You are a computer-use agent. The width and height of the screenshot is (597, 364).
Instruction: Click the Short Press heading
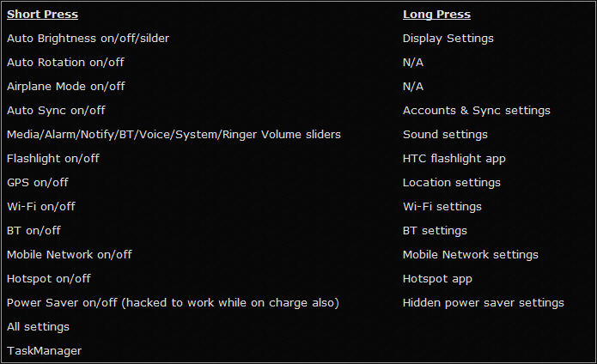click(42, 15)
